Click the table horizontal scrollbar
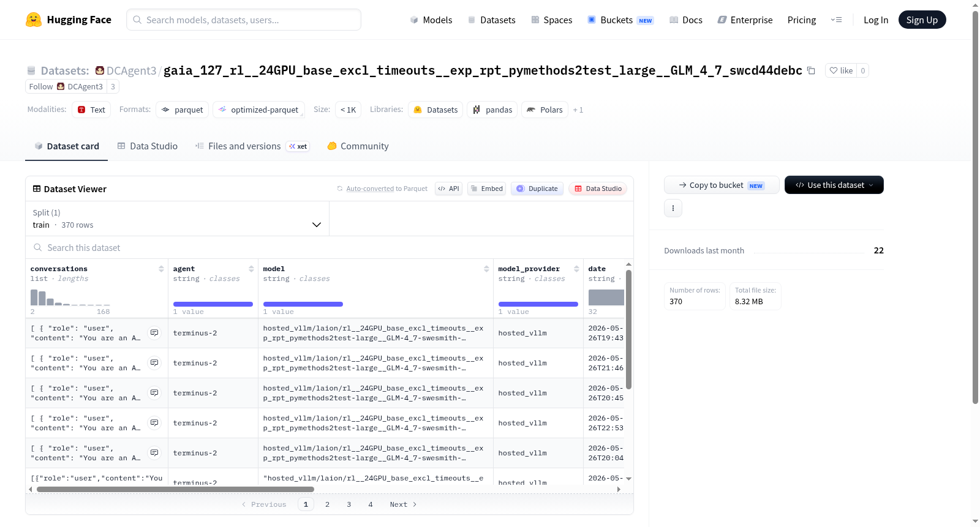Image resolution: width=980 pixels, height=527 pixels. [x=175, y=490]
